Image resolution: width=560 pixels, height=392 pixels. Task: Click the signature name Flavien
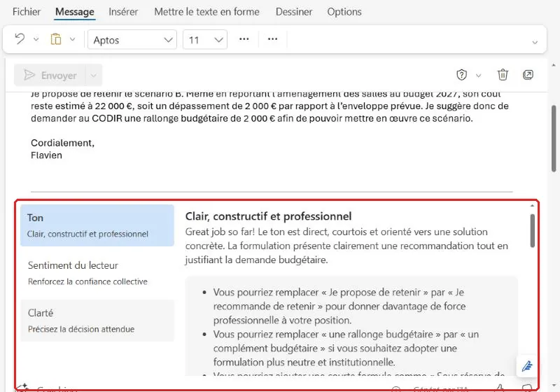pyautogui.click(x=46, y=155)
